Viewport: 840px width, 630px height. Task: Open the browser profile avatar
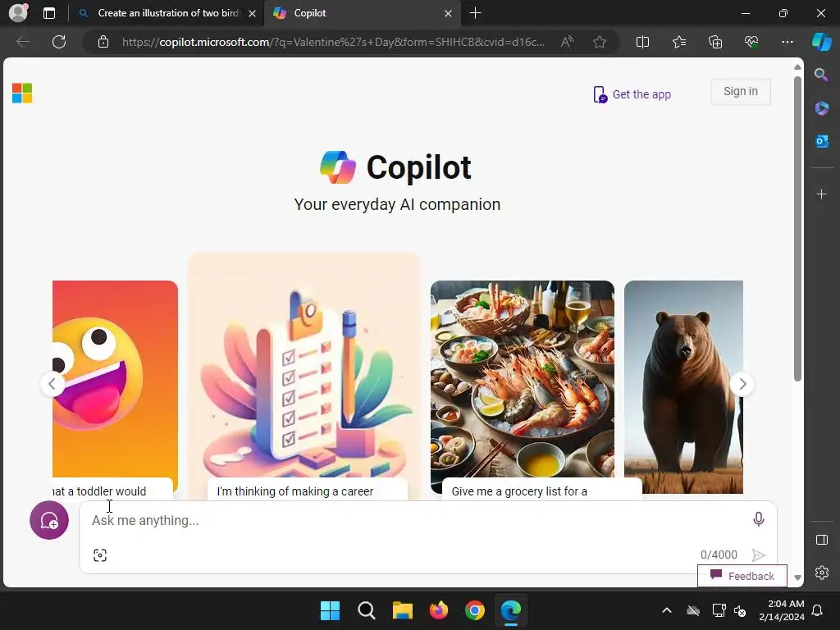(18, 13)
